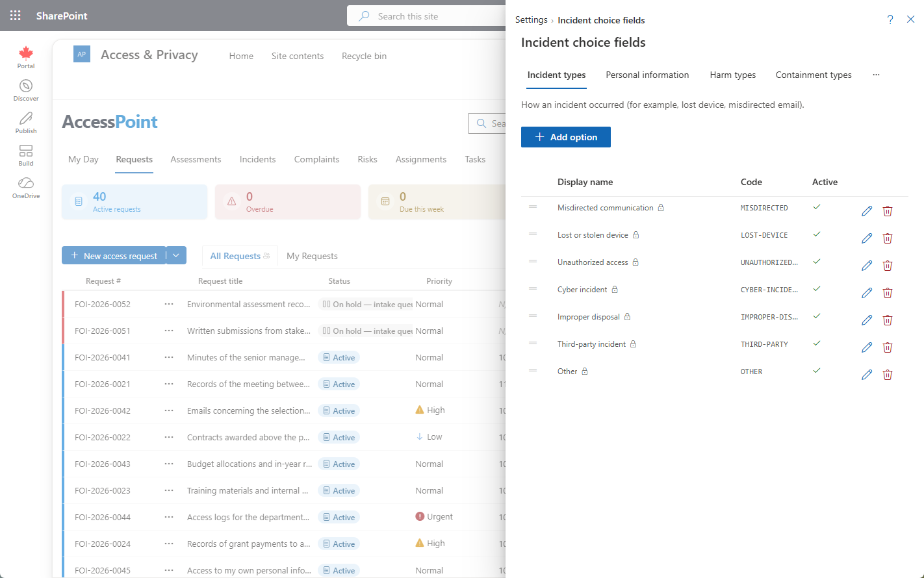
Task: Open request FOI-2026-0051
Action: point(103,331)
